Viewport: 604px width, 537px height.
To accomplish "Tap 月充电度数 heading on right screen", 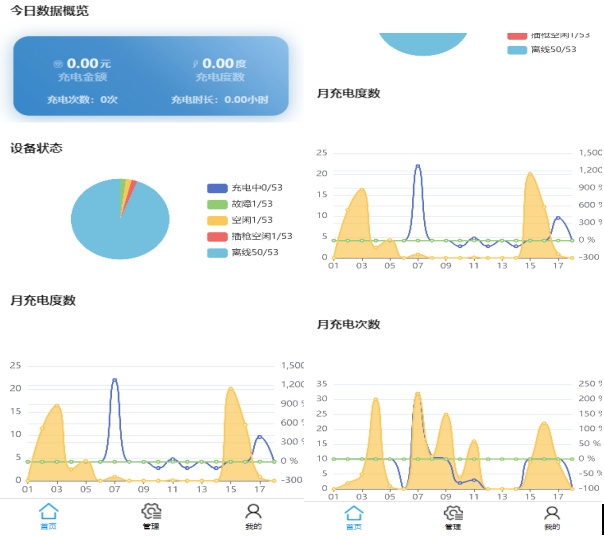I will tap(349, 93).
